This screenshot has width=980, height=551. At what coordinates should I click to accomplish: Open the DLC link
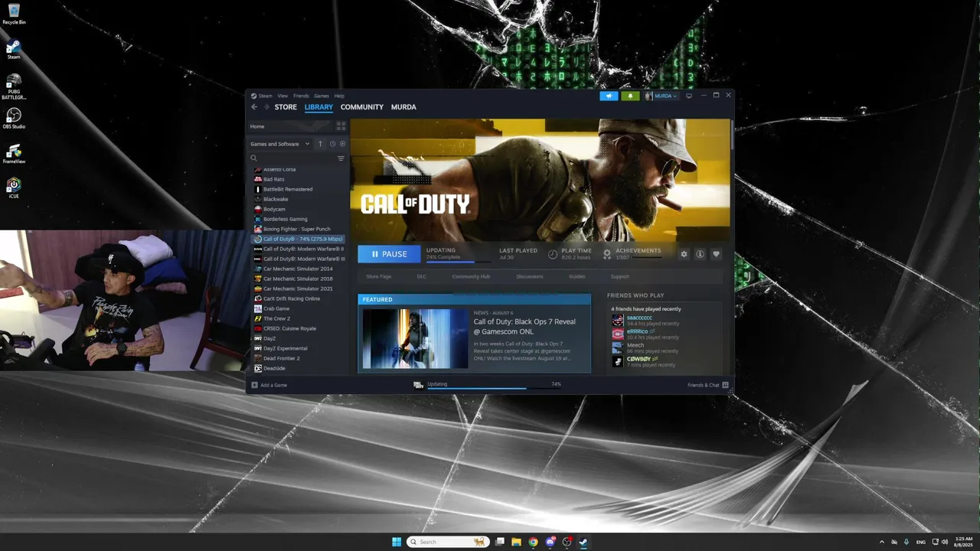[422, 276]
